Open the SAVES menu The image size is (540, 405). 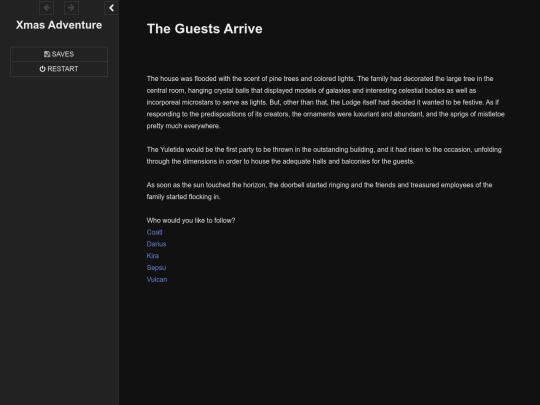click(x=59, y=54)
